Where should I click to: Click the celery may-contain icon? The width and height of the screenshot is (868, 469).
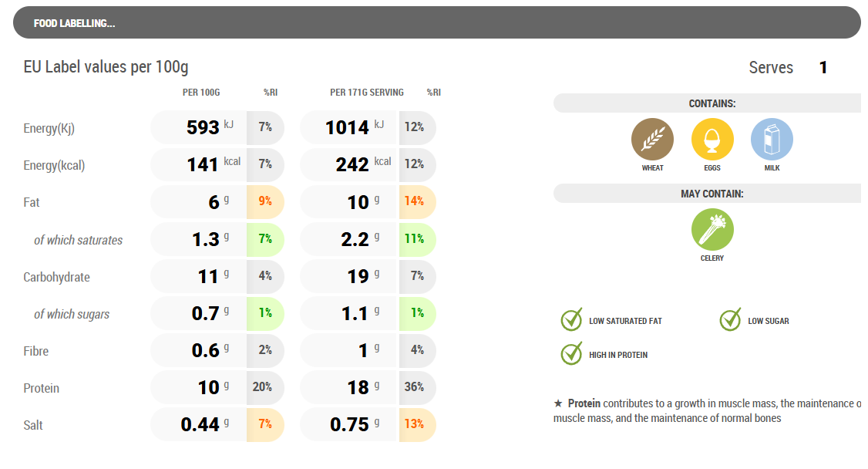pos(712,230)
